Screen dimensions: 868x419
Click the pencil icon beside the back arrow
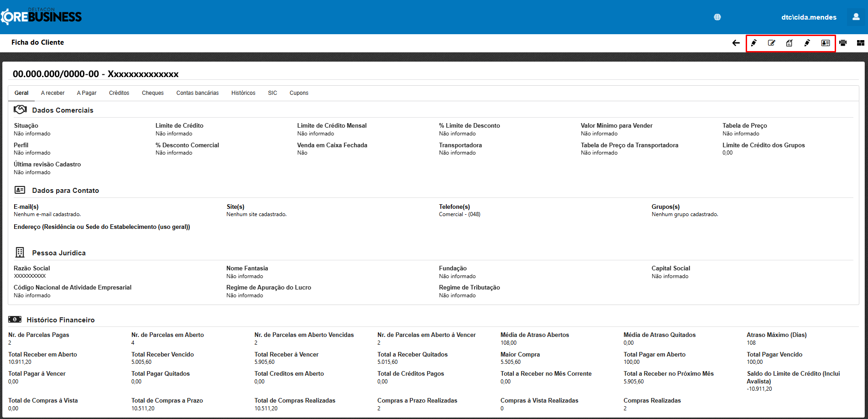pyautogui.click(x=754, y=43)
